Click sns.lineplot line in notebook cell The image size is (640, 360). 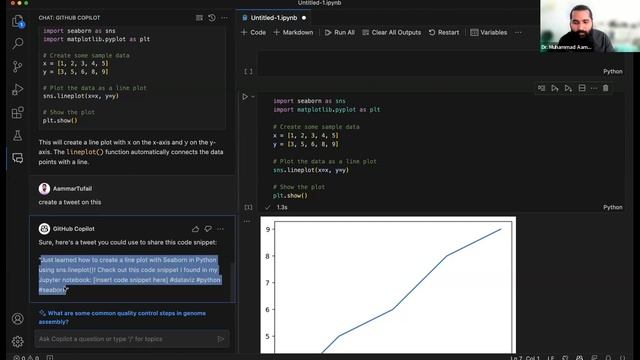coord(311,170)
